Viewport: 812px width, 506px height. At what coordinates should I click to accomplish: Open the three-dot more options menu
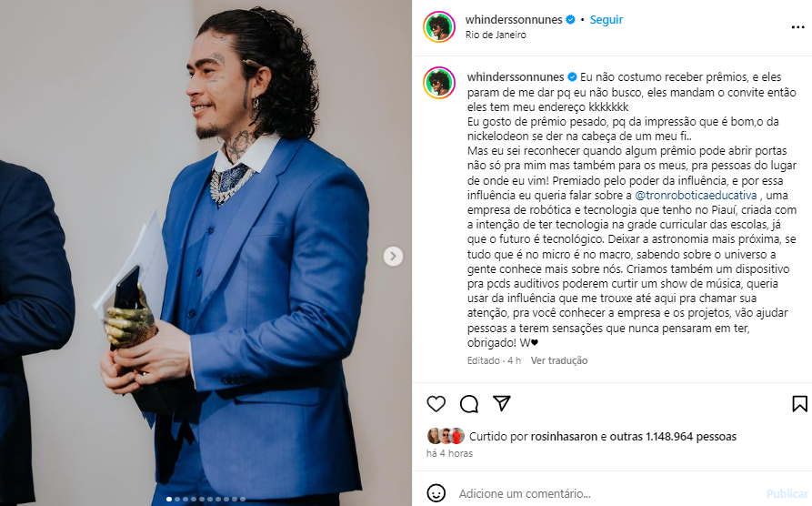(798, 27)
